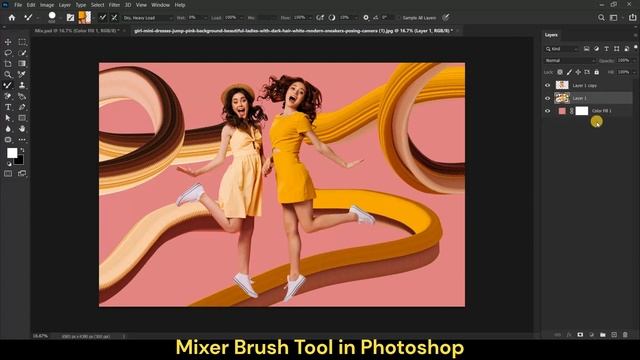Select the Pen tool
The width and height of the screenshot is (640, 360).
tap(22, 107)
